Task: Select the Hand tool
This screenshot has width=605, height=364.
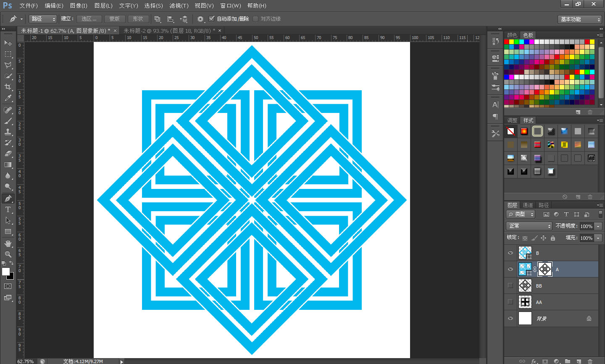Action: (8, 244)
